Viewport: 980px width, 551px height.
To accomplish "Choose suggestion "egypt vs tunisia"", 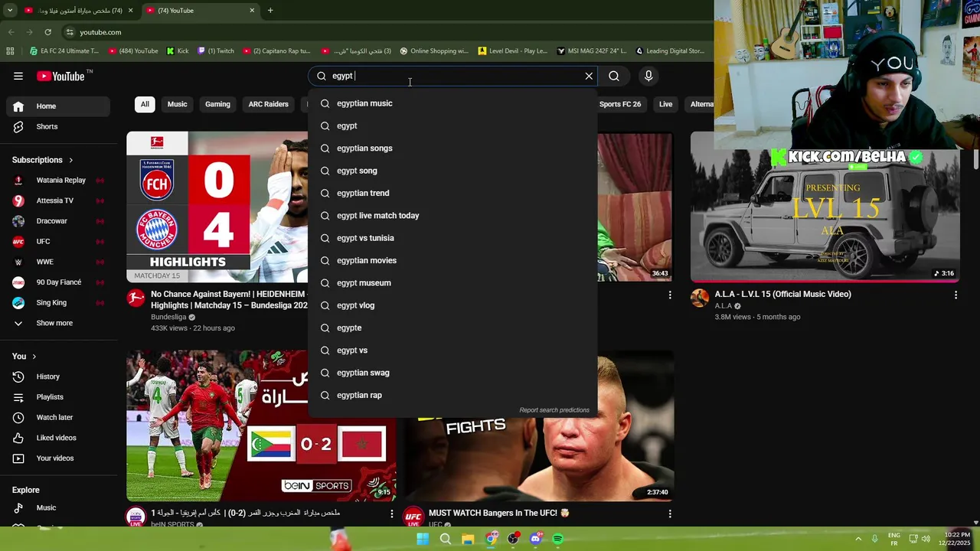I will pos(452,238).
